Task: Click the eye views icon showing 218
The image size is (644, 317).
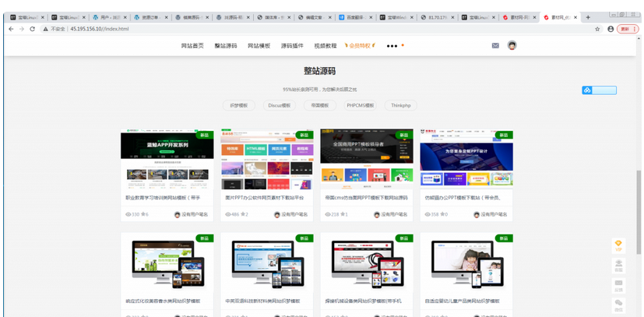Action: (327, 214)
